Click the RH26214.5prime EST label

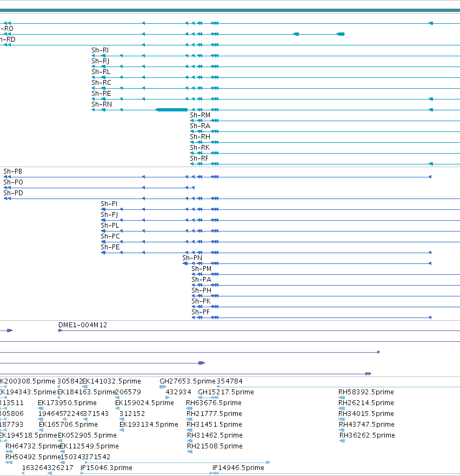coord(366,403)
